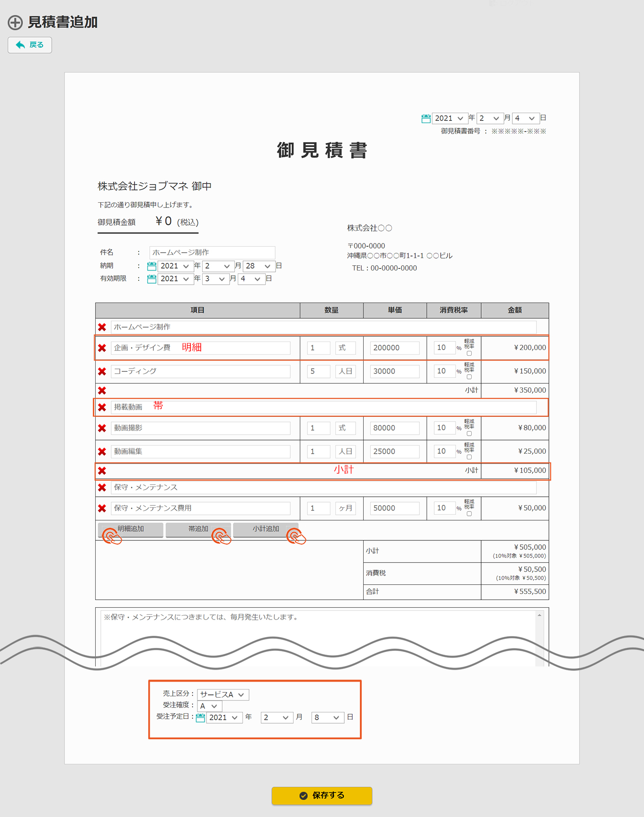Click the remarks scrollbar up arrow
The height and width of the screenshot is (817, 644).
pyautogui.click(x=539, y=615)
